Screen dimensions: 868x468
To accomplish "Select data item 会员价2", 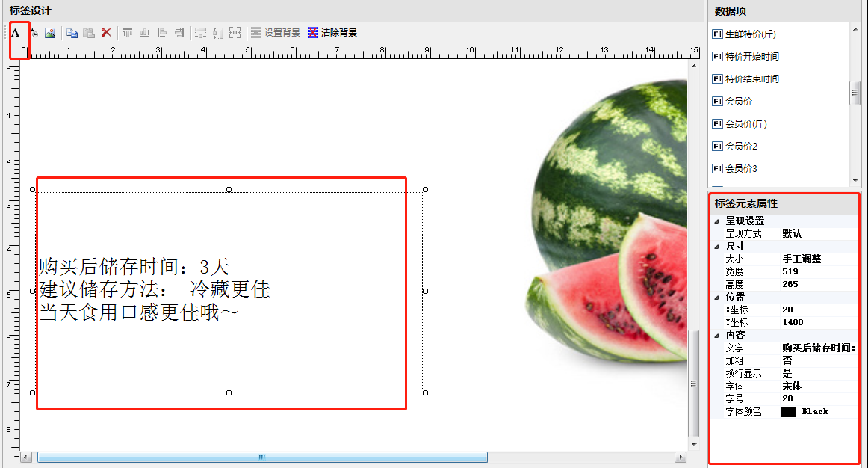I will tap(741, 147).
